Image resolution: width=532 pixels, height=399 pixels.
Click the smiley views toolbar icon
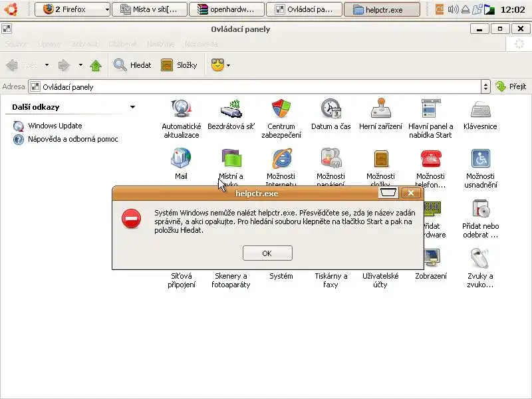[x=217, y=65]
